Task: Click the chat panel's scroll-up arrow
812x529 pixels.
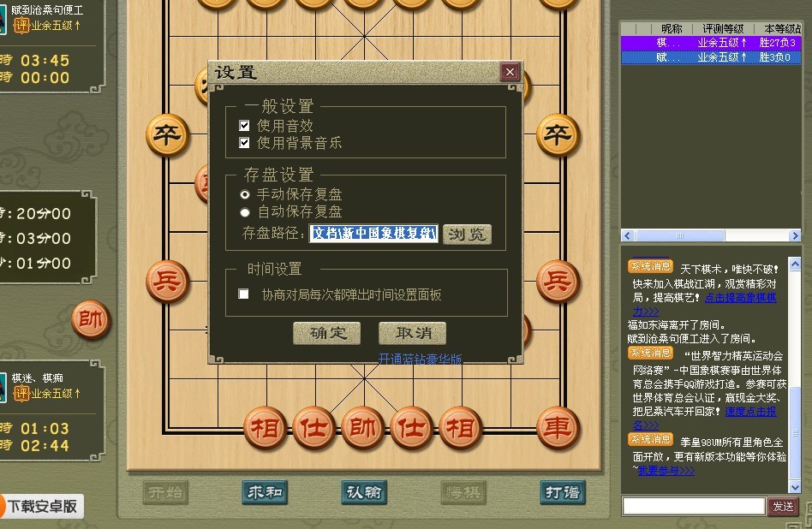Action: tap(795, 264)
